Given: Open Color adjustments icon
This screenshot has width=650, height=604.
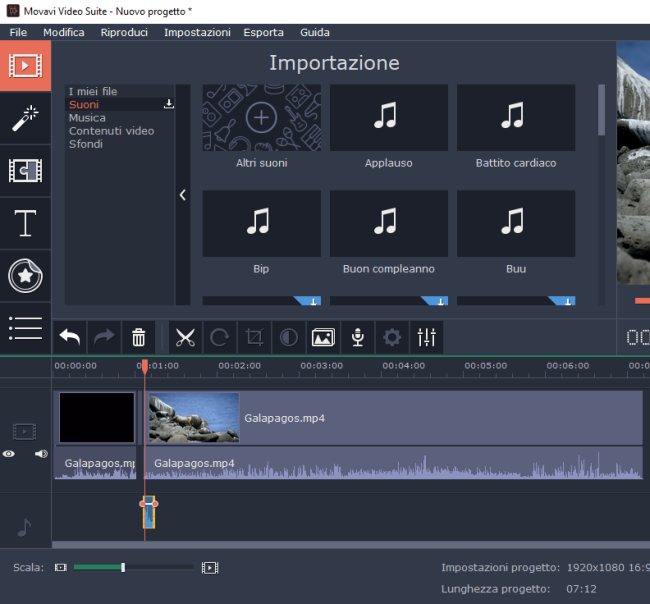Looking at the screenshot, I should [289, 337].
